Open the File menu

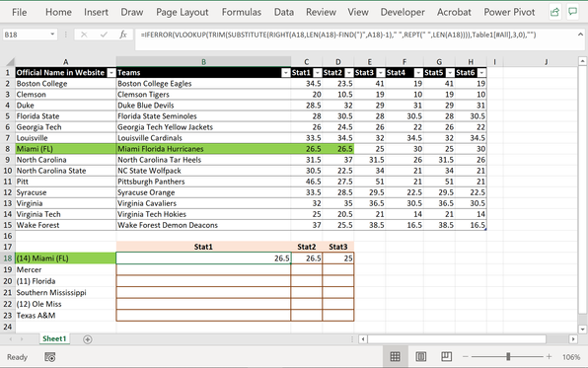click(x=19, y=13)
